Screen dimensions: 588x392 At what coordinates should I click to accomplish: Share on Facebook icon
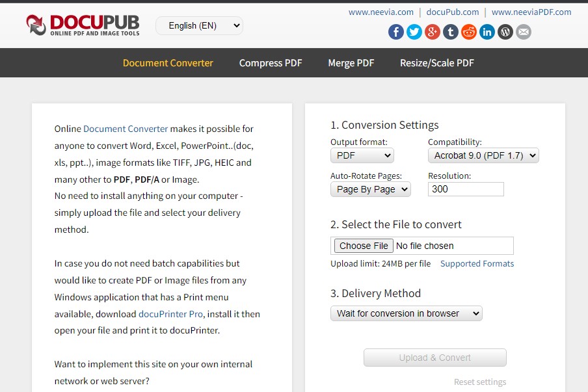[396, 32]
